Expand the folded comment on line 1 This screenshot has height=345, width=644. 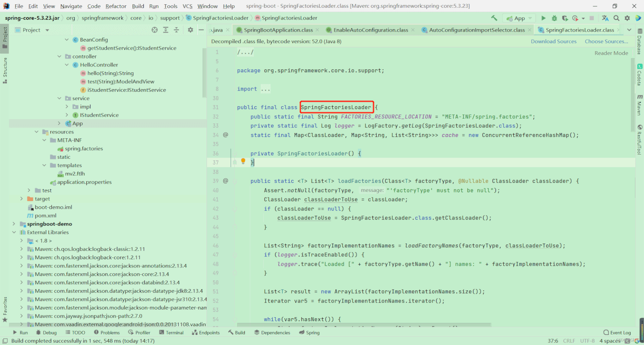[245, 52]
